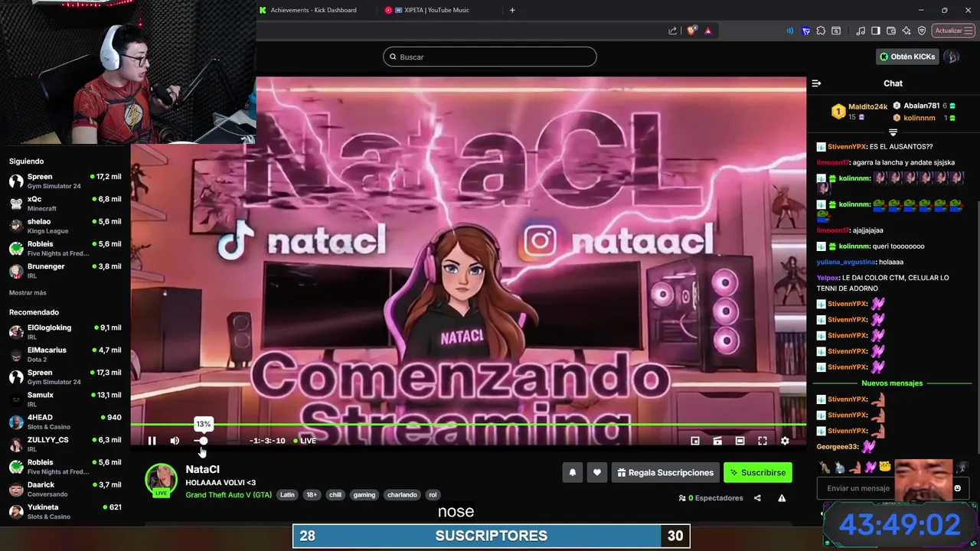Expand Mostrar más in Siguiendo list
The image size is (980, 551).
[28, 293]
